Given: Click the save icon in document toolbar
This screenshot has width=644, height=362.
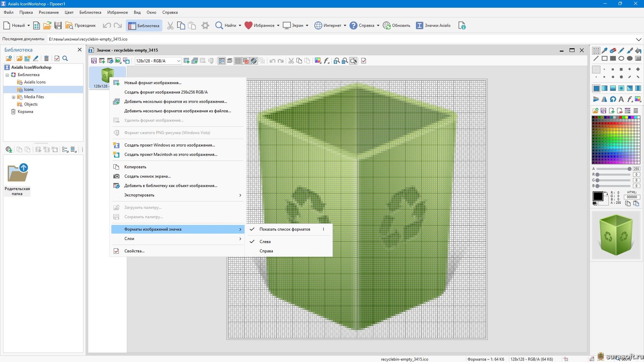Looking at the screenshot, I should pyautogui.click(x=94, y=61).
